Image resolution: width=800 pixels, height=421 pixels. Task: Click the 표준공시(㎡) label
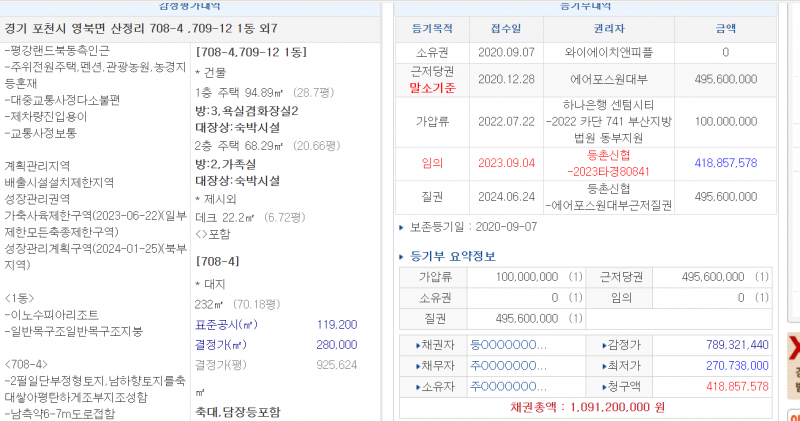[x=225, y=325]
